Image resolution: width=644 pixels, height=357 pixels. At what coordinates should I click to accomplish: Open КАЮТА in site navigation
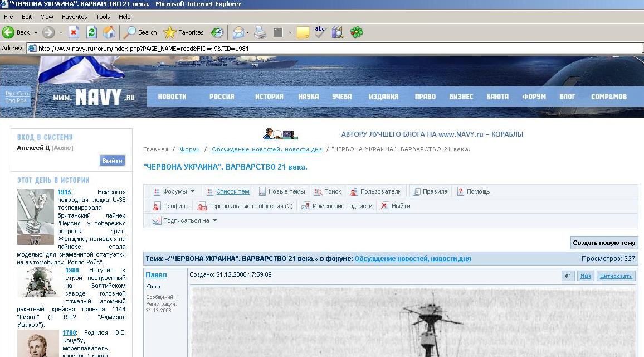click(497, 97)
